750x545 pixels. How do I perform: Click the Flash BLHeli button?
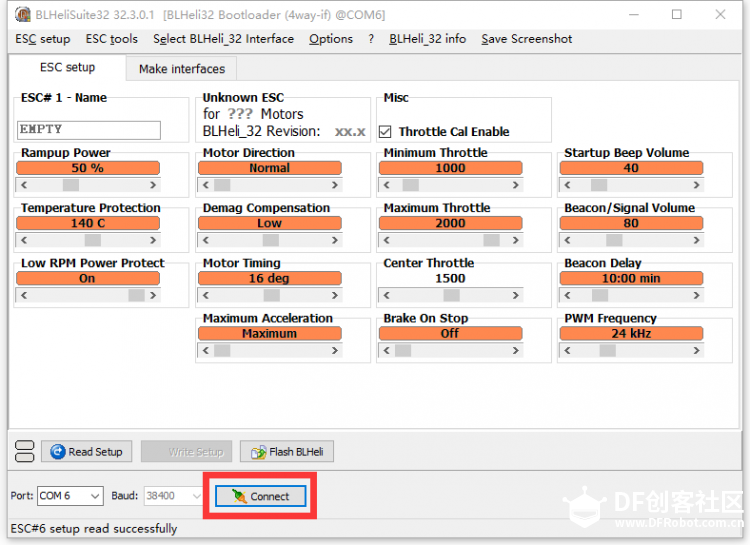[287, 451]
